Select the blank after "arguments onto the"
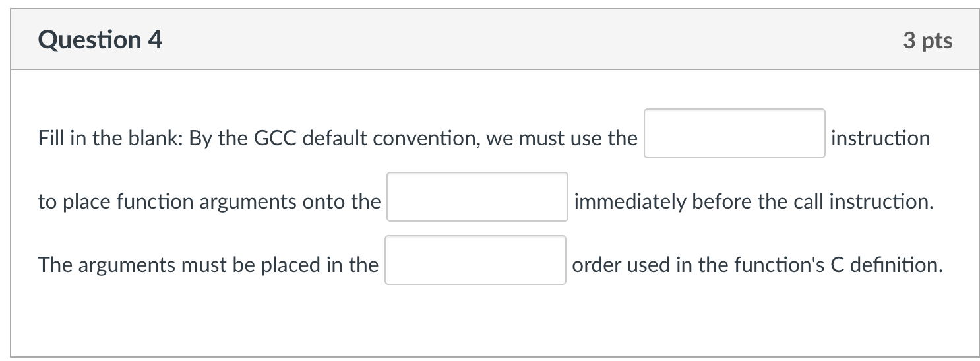 tap(477, 197)
